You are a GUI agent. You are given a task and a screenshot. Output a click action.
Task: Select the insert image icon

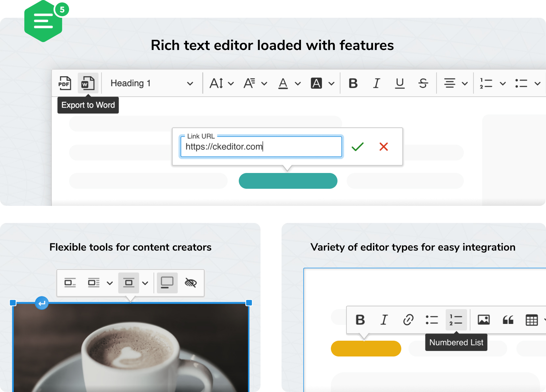484,320
